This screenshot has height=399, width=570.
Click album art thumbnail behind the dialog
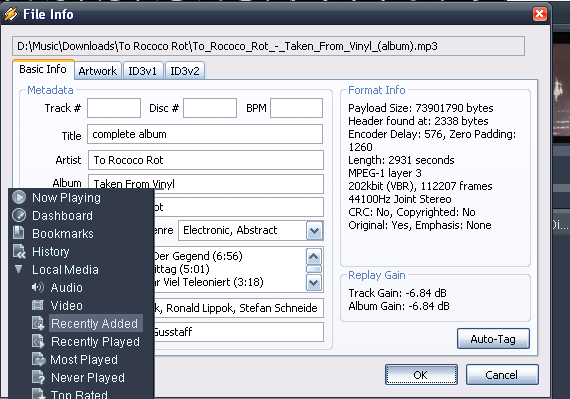tap(561, 89)
